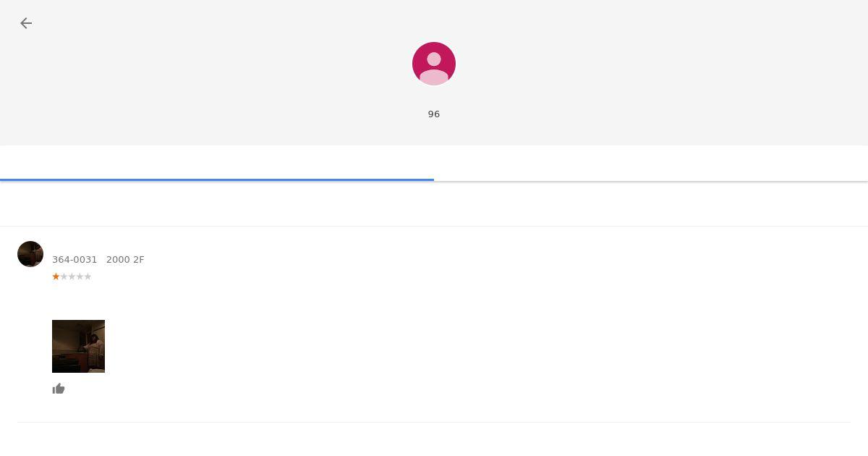868x456 pixels.
Task: Click the blank row beneath the tabs
Action: click(434, 204)
